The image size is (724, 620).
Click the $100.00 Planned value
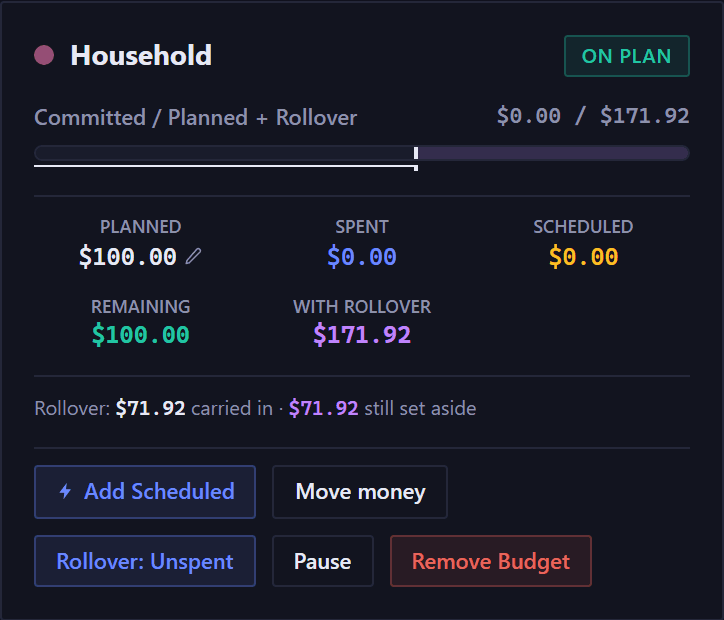point(128,257)
